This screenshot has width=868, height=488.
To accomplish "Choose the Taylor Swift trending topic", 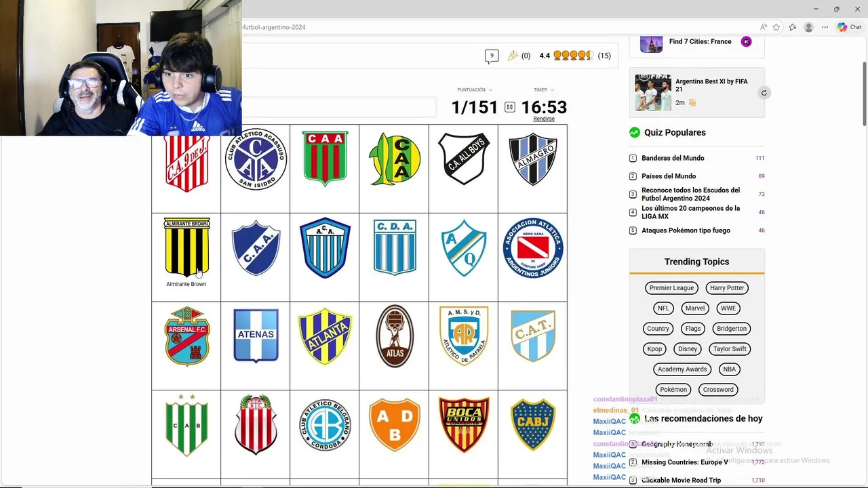I will [x=730, y=349].
